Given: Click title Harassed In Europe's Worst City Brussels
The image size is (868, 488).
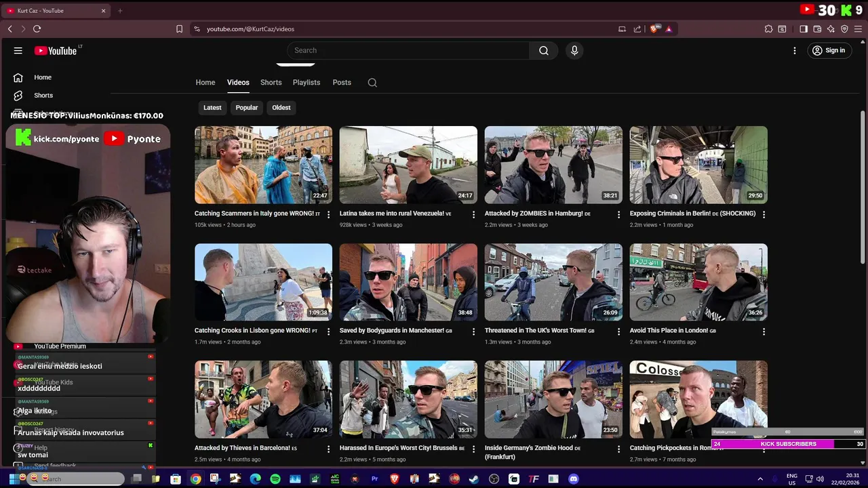Looking at the screenshot, I should tap(402, 448).
